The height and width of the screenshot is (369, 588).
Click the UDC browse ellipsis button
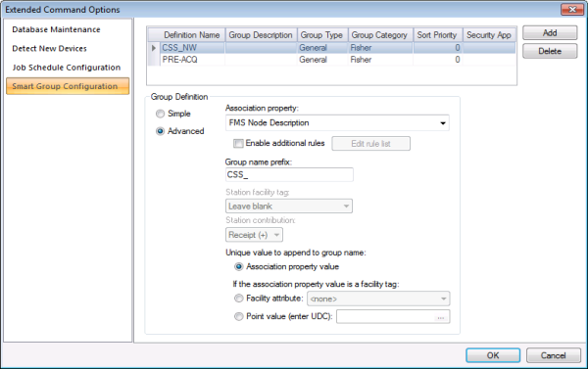pos(441,317)
